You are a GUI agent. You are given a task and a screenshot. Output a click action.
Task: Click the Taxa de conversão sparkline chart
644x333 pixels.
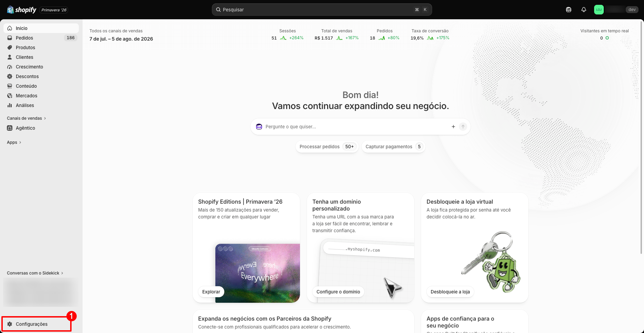(x=430, y=38)
